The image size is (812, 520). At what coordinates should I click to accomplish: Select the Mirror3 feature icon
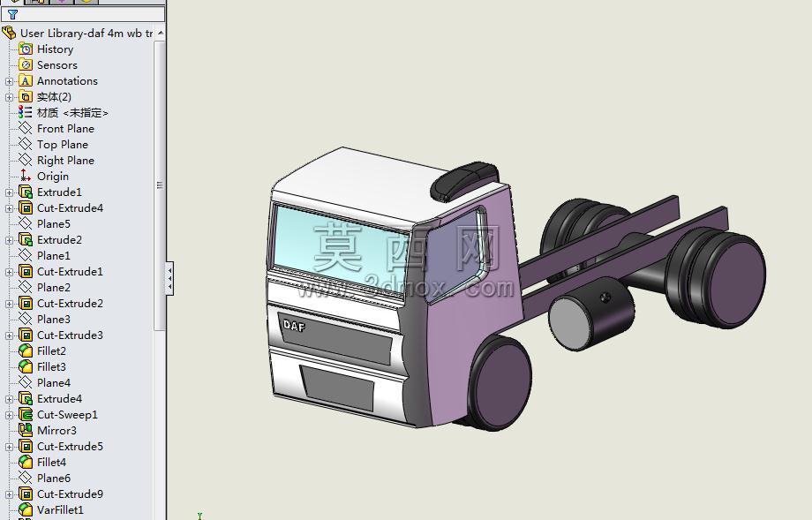26,430
